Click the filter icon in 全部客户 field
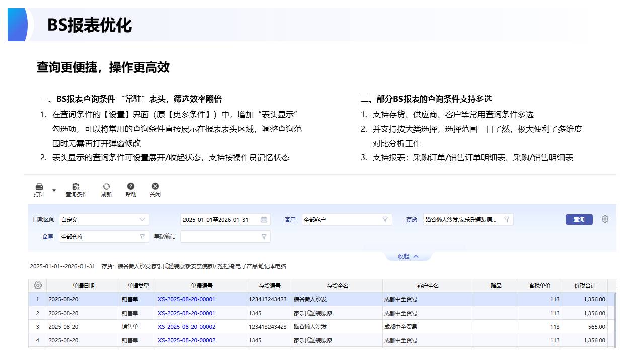Screen dimensions: 644x362 point(385,220)
